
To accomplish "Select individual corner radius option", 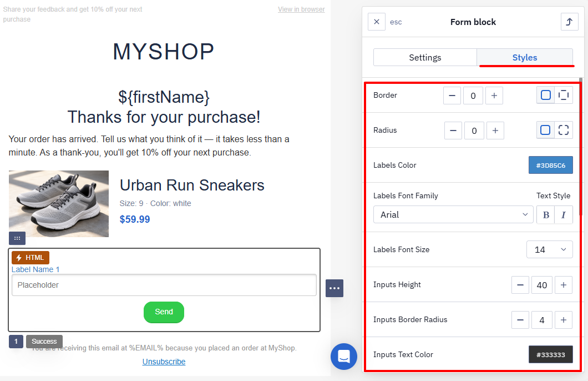I will (x=564, y=131).
